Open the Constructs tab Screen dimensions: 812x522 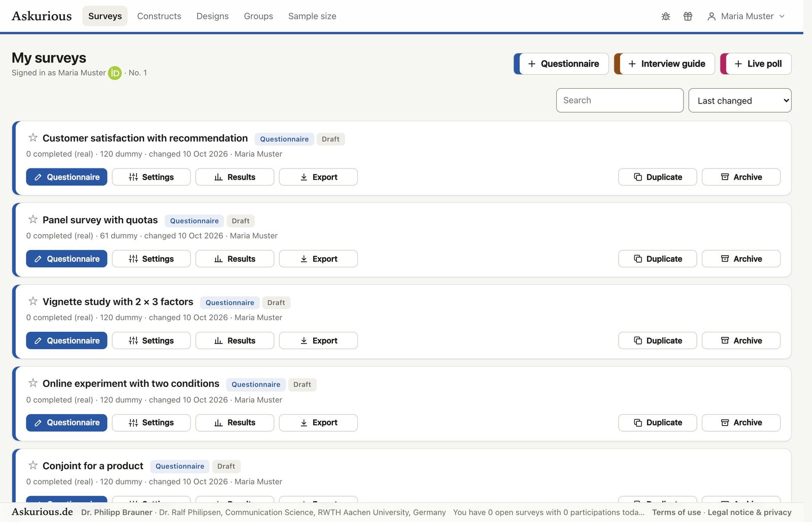pos(159,16)
